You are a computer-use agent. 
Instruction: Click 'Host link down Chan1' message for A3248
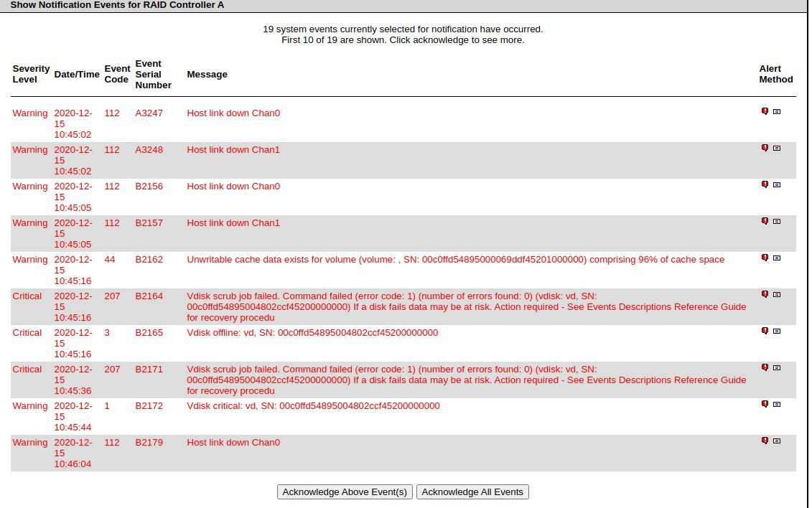(233, 150)
